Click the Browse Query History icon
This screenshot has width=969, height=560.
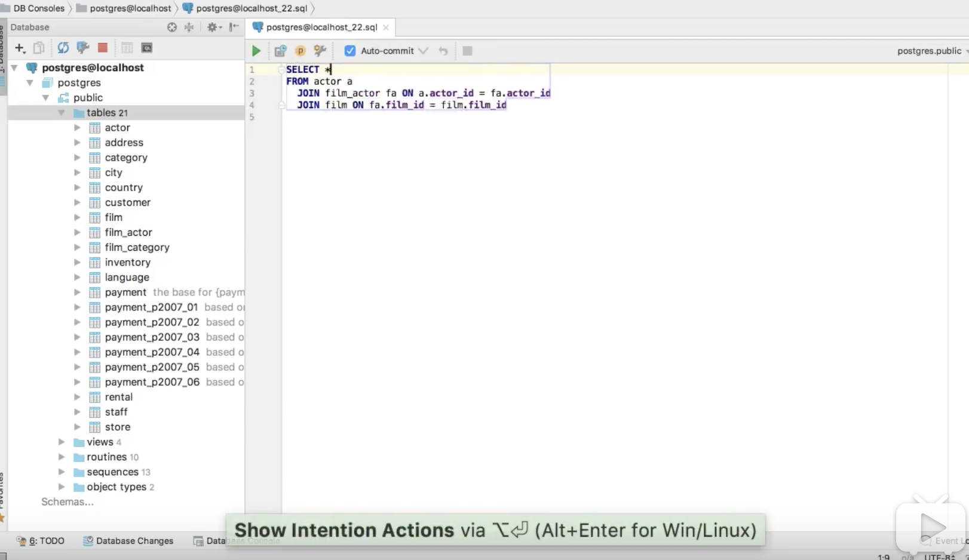(x=280, y=51)
